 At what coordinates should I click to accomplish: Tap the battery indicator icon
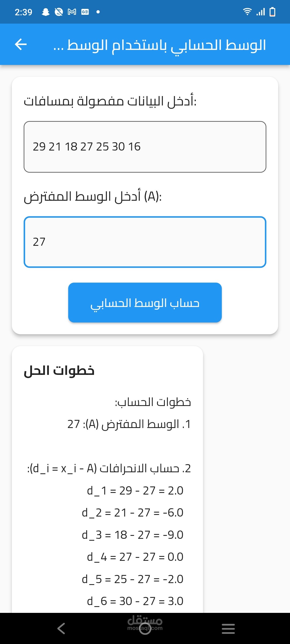(272, 12)
